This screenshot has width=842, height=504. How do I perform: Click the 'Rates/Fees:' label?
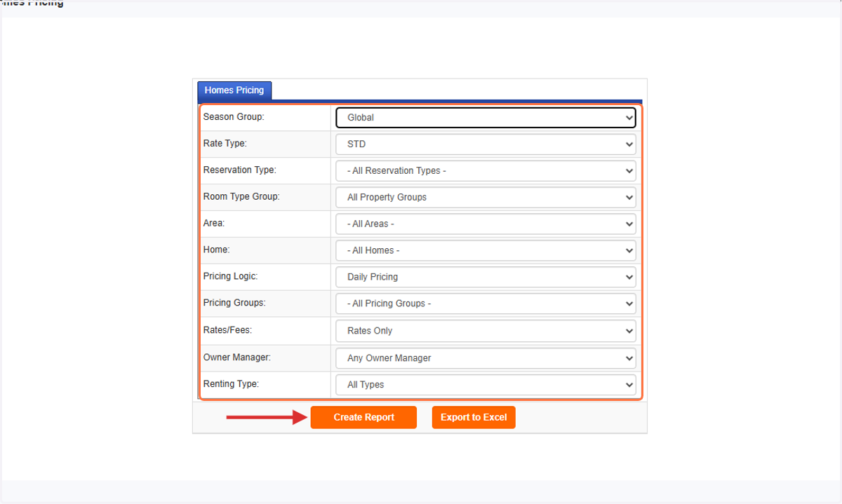[x=228, y=330]
